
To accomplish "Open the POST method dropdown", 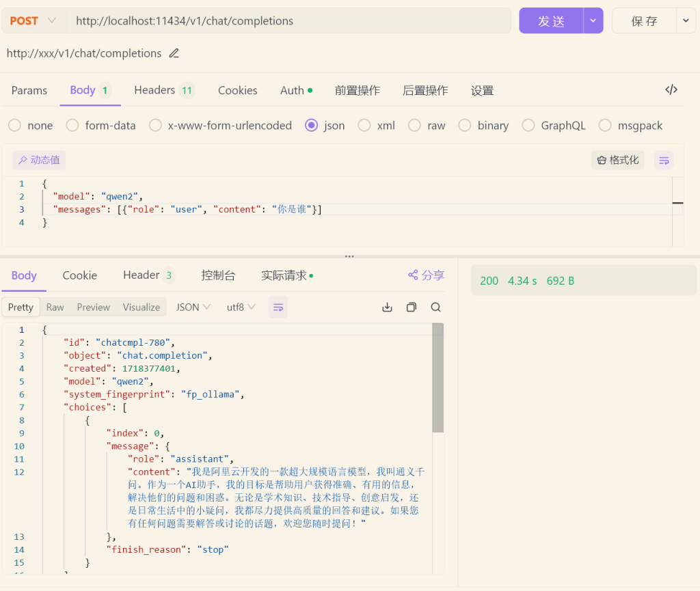I will tap(33, 20).
